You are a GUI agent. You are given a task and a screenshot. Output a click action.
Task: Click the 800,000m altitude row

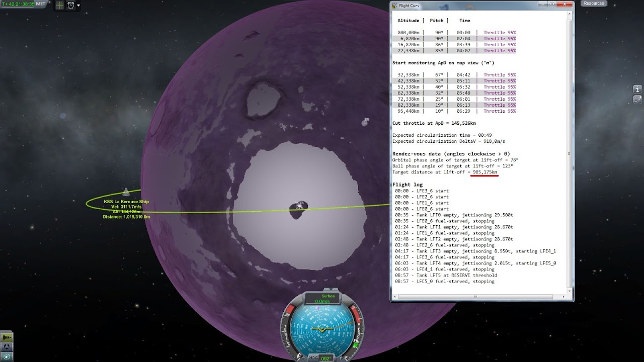coord(457,33)
